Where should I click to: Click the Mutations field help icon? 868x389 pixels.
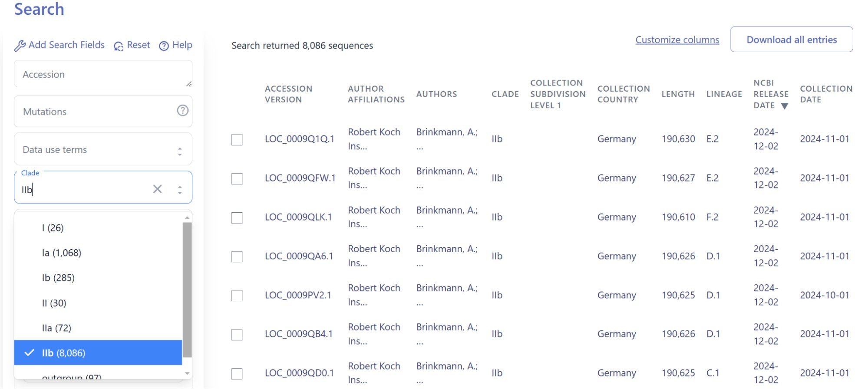(x=183, y=111)
